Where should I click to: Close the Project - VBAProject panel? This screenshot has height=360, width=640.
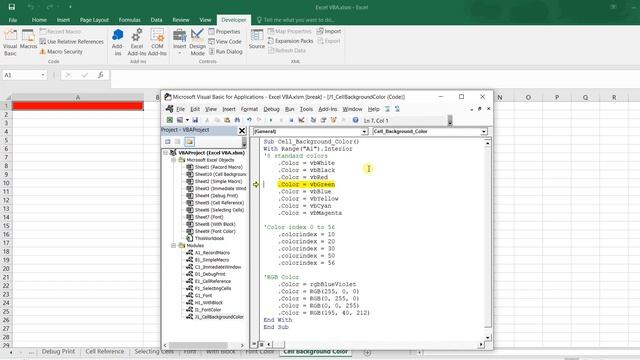242,130
